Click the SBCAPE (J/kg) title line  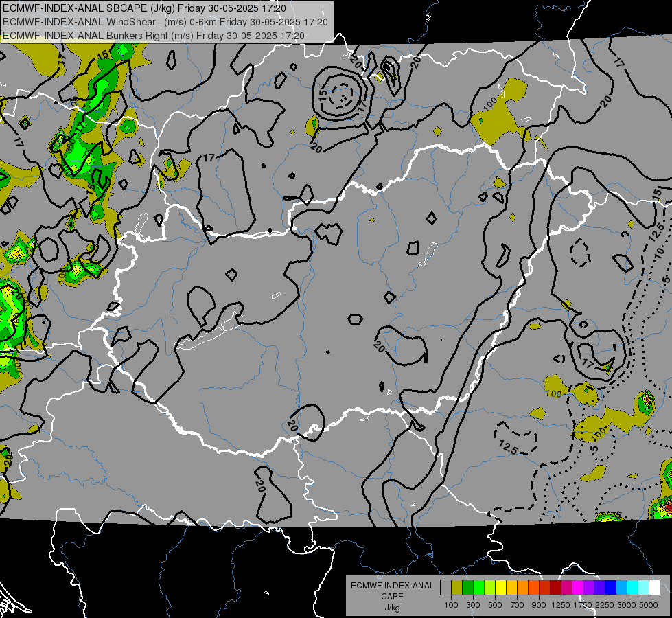144,8
